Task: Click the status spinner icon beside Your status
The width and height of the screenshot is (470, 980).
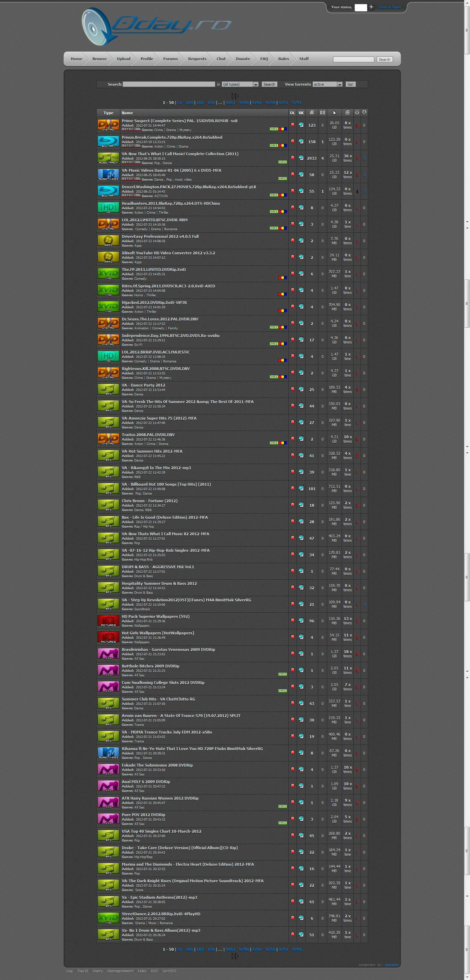Action: (x=371, y=7)
